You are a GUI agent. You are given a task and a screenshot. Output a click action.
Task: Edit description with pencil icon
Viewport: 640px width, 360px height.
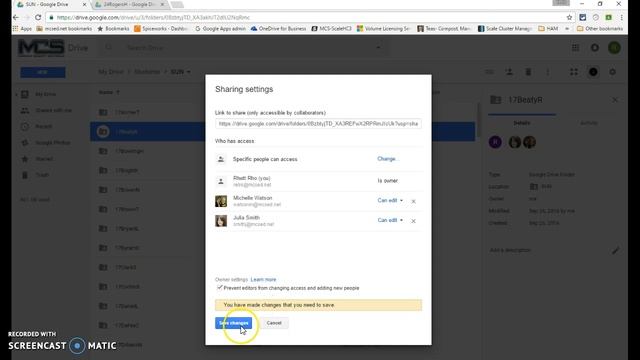(615, 250)
